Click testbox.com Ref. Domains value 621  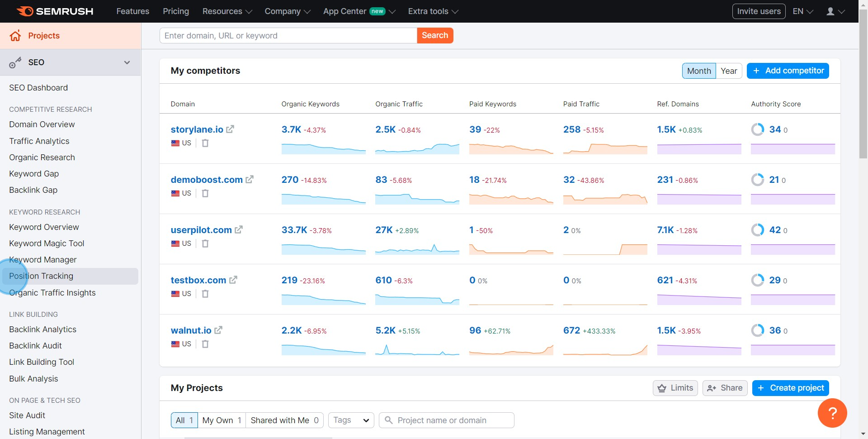coord(665,280)
